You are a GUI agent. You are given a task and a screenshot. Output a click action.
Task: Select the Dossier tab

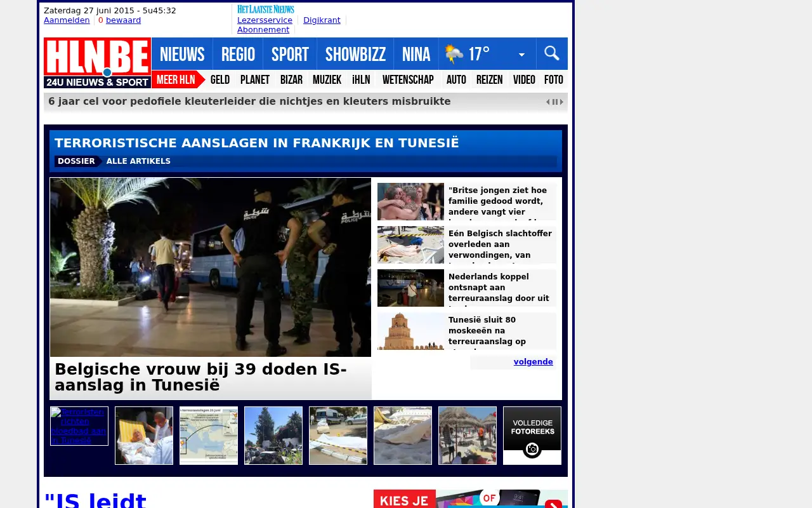point(76,161)
